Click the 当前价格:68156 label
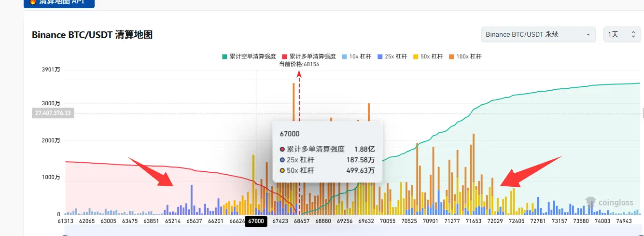 299,64
